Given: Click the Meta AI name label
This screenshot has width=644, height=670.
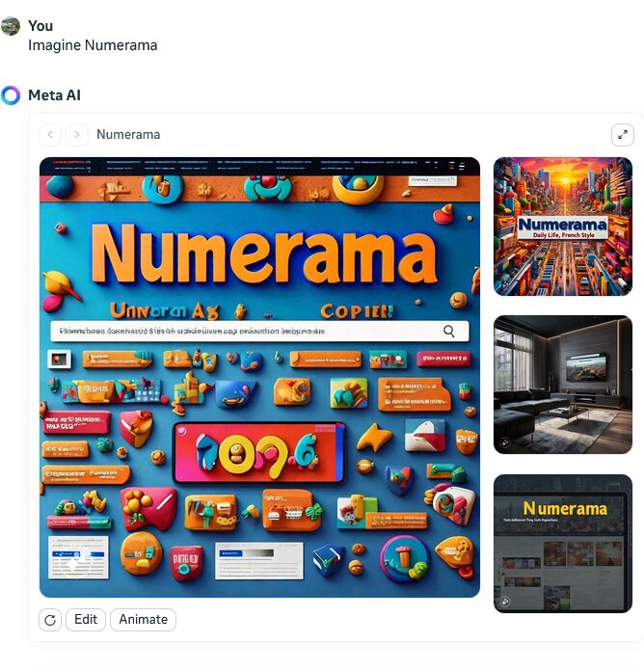Looking at the screenshot, I should 54,95.
